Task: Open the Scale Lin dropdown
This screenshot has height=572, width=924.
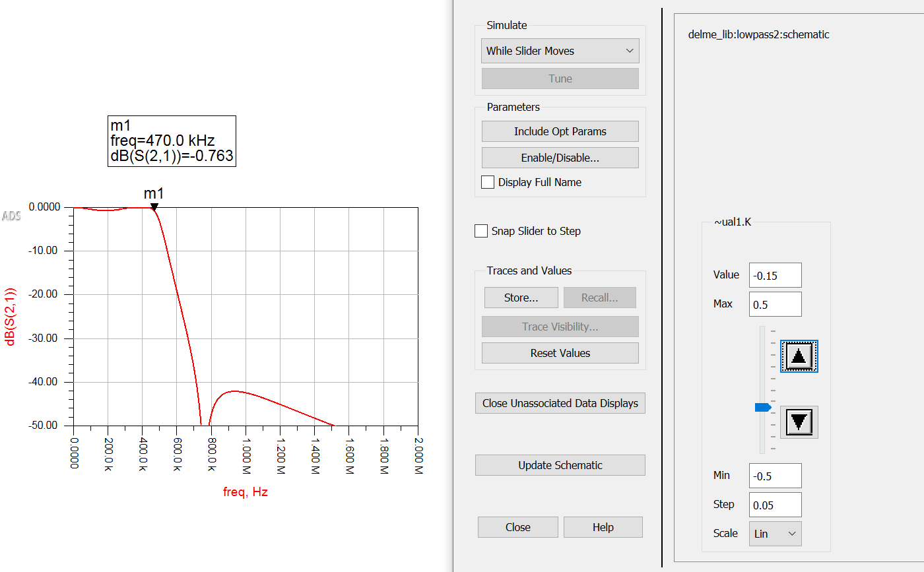Action: 775,534
